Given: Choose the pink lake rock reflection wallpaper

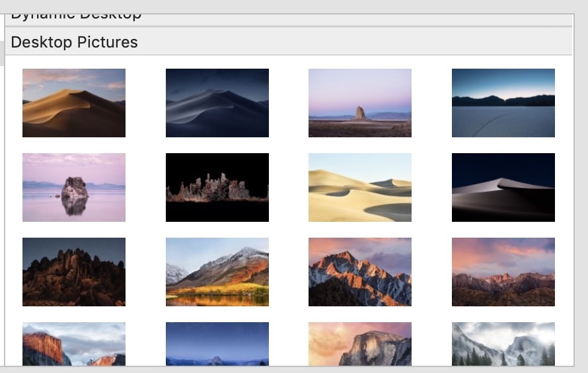Looking at the screenshot, I should [74, 187].
